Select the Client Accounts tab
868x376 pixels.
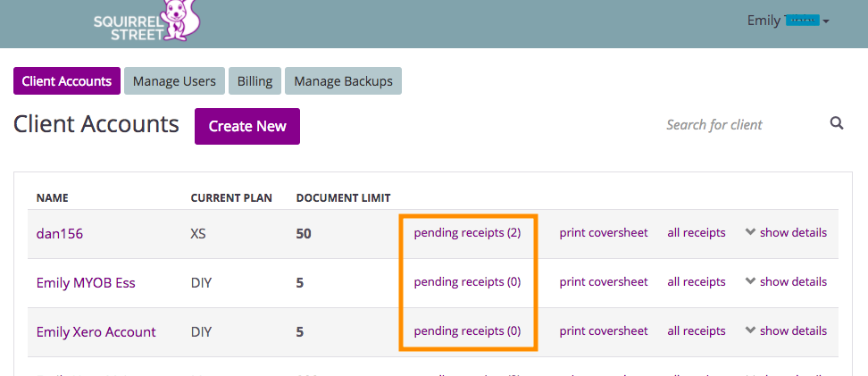(x=67, y=81)
